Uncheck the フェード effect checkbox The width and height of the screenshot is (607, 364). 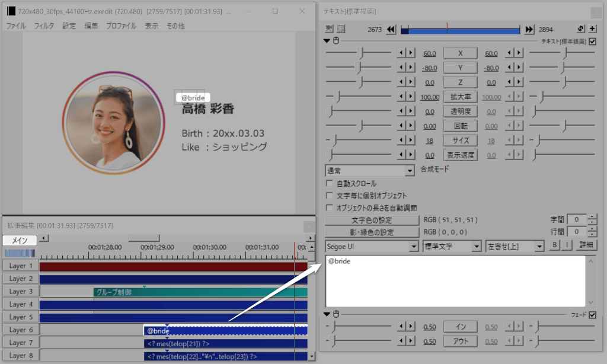coord(593,314)
